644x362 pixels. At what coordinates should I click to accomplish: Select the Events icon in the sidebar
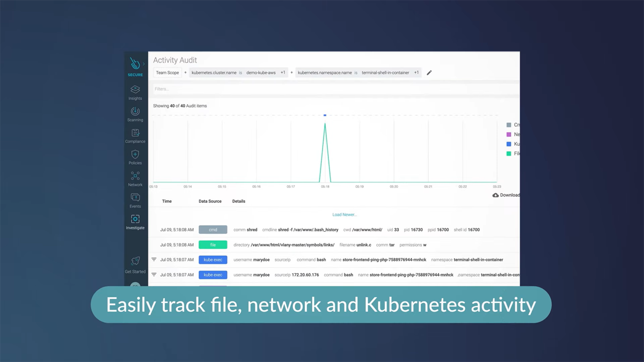[135, 197]
